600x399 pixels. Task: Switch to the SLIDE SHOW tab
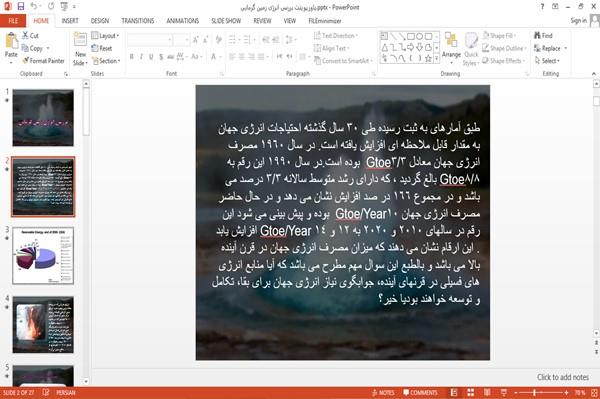(x=226, y=21)
